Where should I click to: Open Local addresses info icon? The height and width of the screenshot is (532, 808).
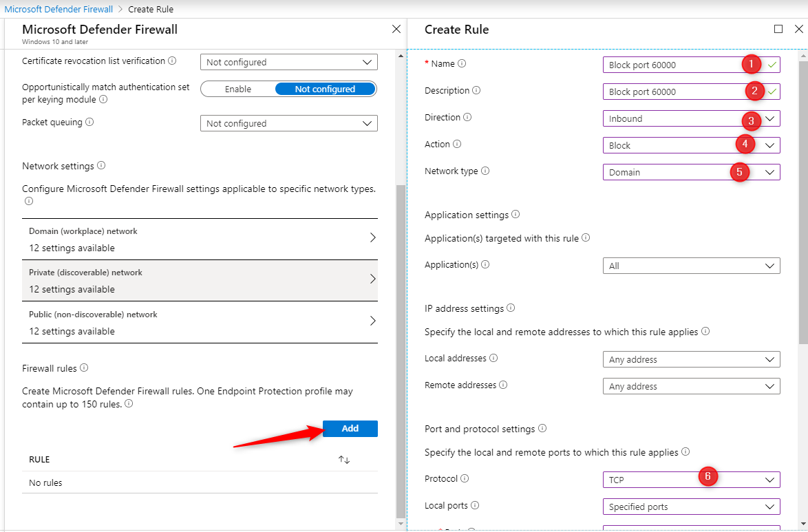[493, 358]
